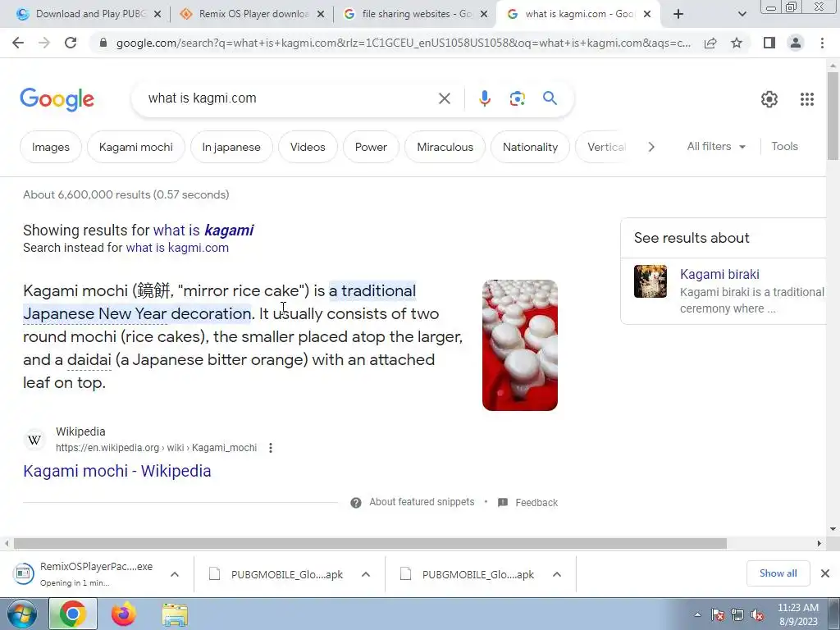840x630 pixels.
Task: Open second PUBGMOBILE apk download options
Action: (557, 574)
